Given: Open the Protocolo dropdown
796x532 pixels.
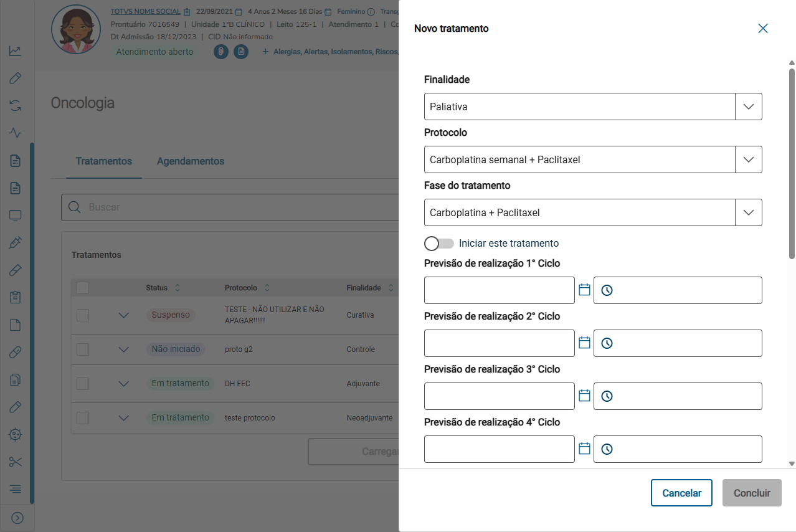Looking at the screenshot, I should (x=748, y=159).
